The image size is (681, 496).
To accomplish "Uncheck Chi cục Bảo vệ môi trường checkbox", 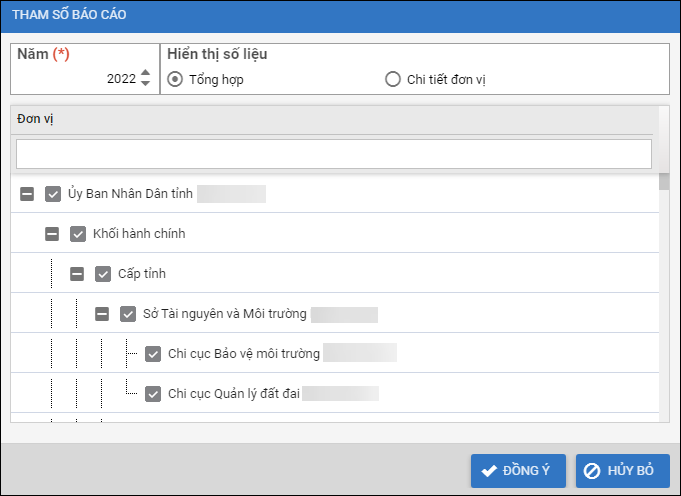I will point(153,353).
